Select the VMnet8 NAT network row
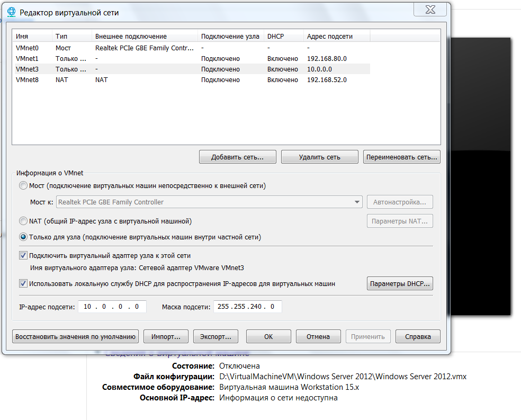The image size is (521, 420). pyautogui.click(x=191, y=80)
